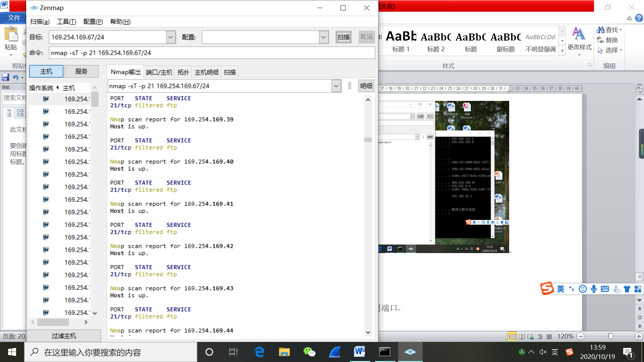644x362 pixels.
Task: Expand the 配置 profile dropdown
Action: point(323,37)
